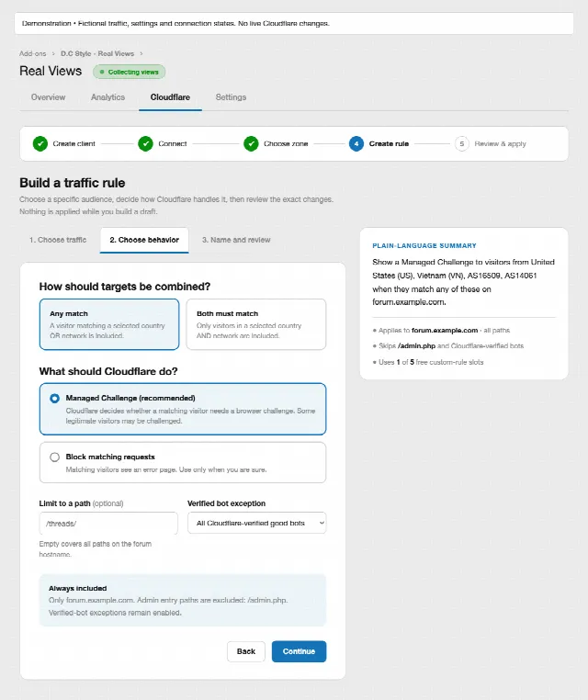The height and width of the screenshot is (700, 588).
Task: Open Verified bot exception dropdown
Action: click(x=256, y=523)
